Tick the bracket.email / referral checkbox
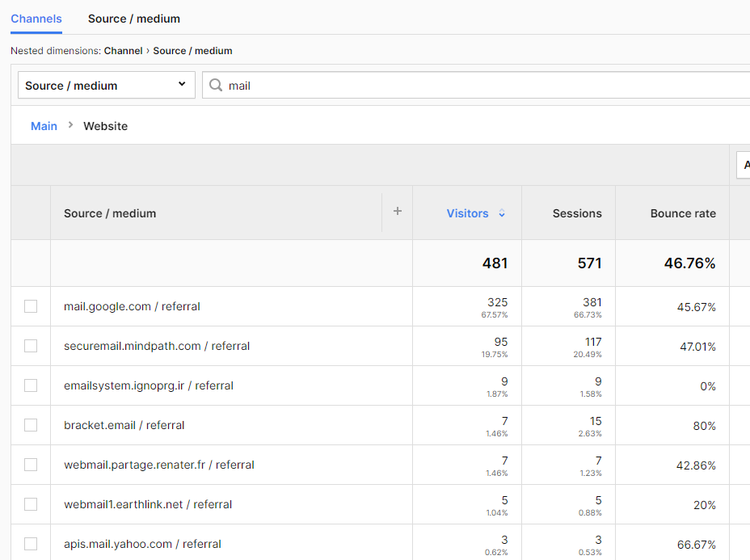750x560 pixels. pos(31,425)
